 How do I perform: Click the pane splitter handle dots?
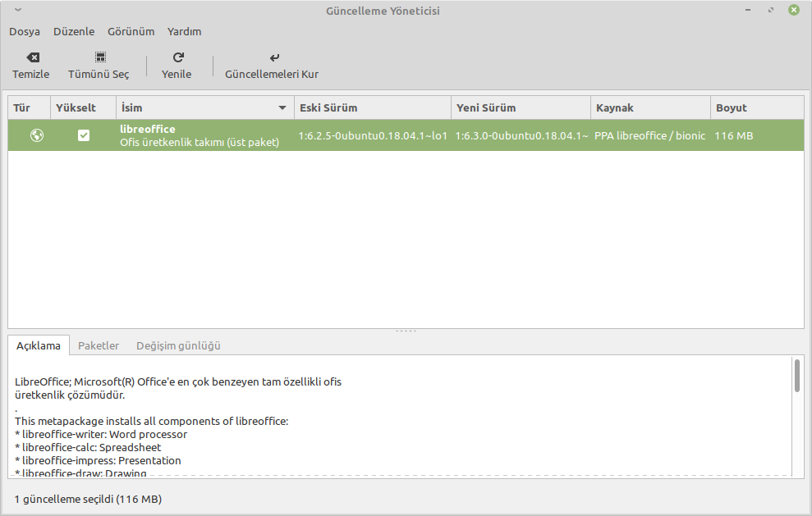[406, 331]
